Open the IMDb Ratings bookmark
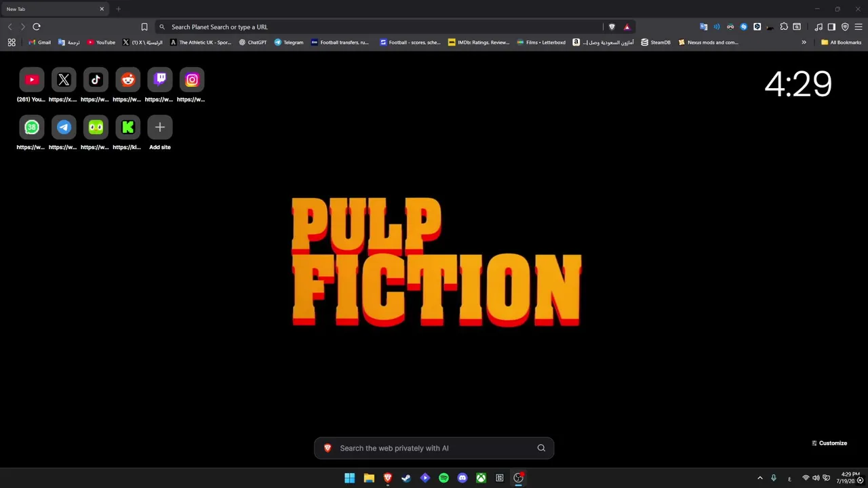The height and width of the screenshot is (488, 868). [479, 42]
